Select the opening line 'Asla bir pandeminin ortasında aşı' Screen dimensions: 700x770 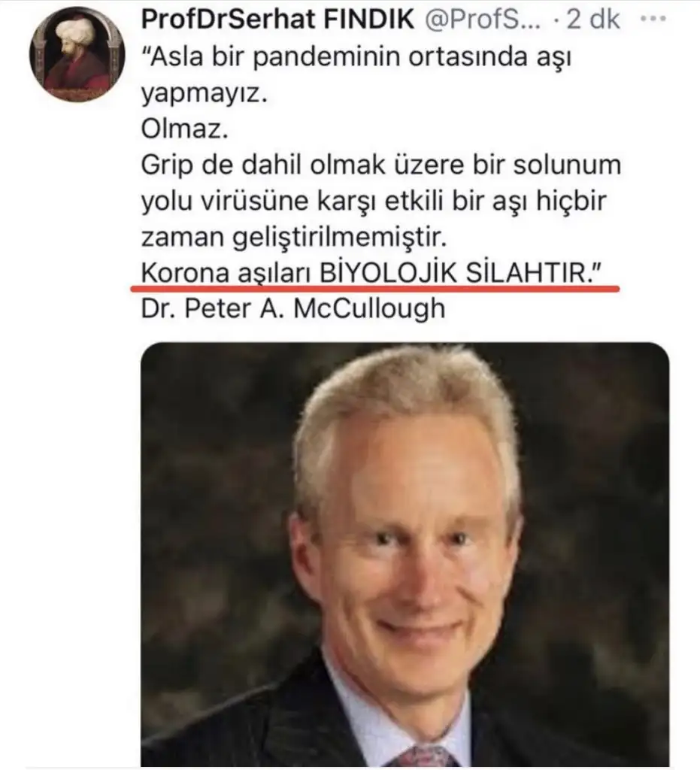point(356,57)
